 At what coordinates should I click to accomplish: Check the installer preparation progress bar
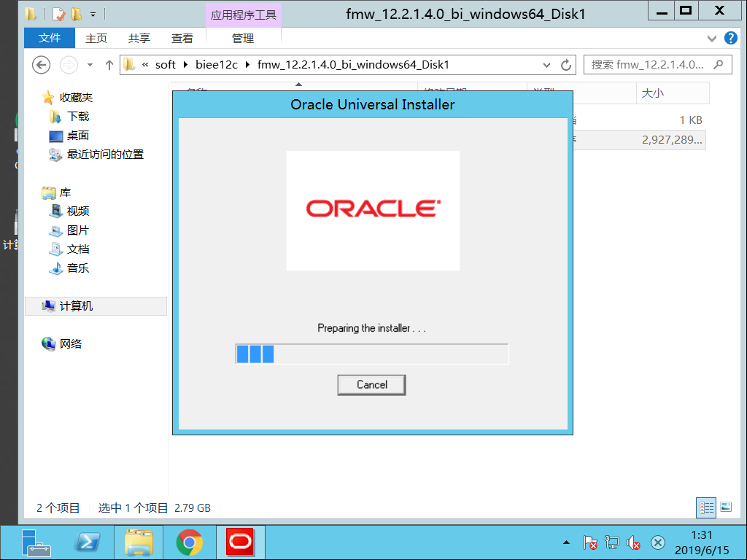tap(371, 353)
